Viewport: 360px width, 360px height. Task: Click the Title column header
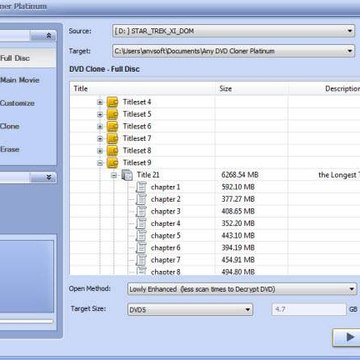(142, 89)
